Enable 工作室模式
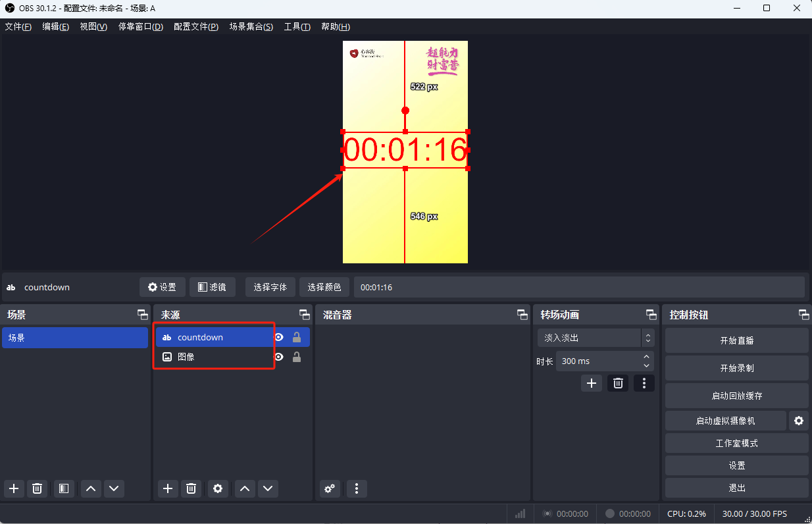 [x=736, y=442]
